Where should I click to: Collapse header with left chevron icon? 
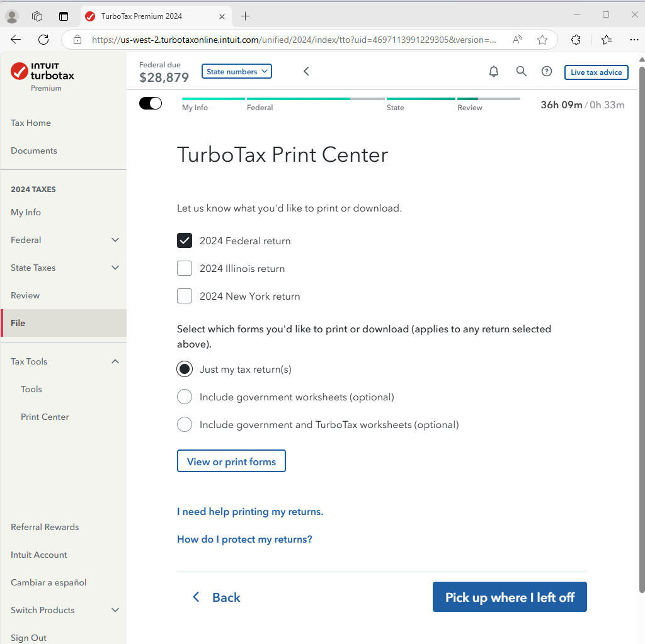click(306, 71)
